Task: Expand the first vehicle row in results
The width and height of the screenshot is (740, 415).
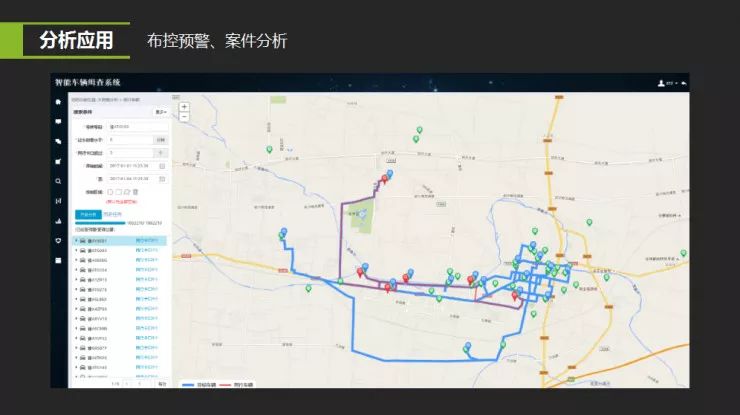Action: click(76, 241)
